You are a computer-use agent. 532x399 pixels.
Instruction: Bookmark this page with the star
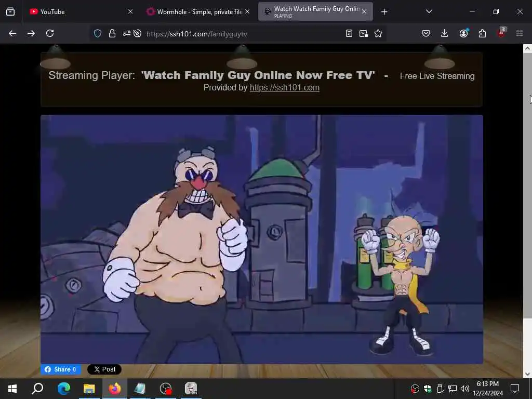point(378,33)
